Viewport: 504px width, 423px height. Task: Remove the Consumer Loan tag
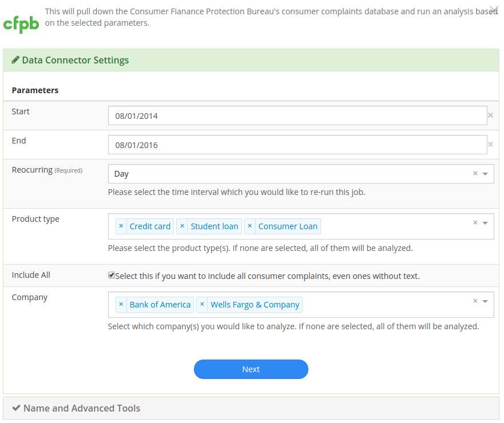point(250,226)
